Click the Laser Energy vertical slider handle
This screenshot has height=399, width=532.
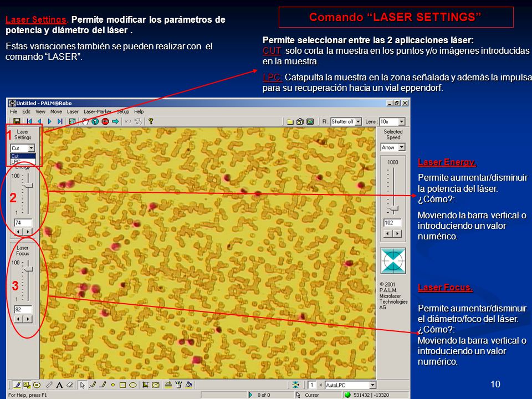pos(29,185)
